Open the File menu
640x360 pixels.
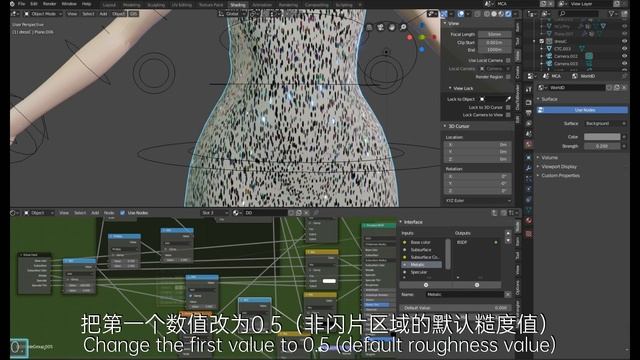(22, 4)
